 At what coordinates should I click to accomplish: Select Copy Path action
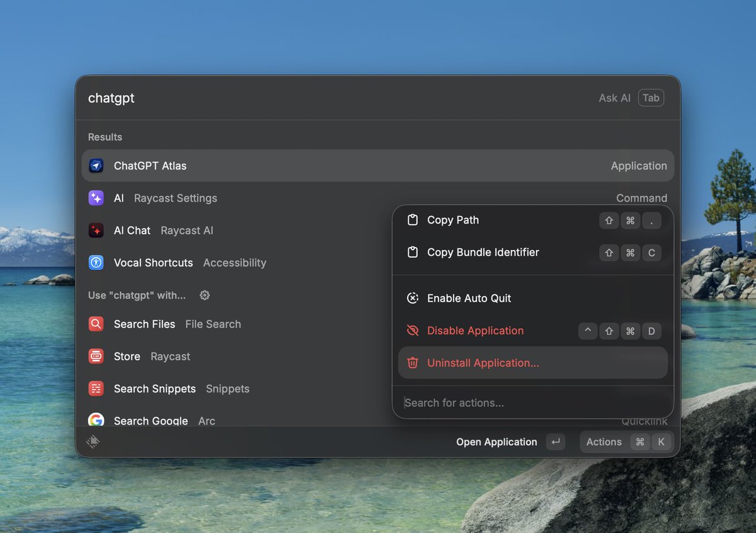point(533,220)
